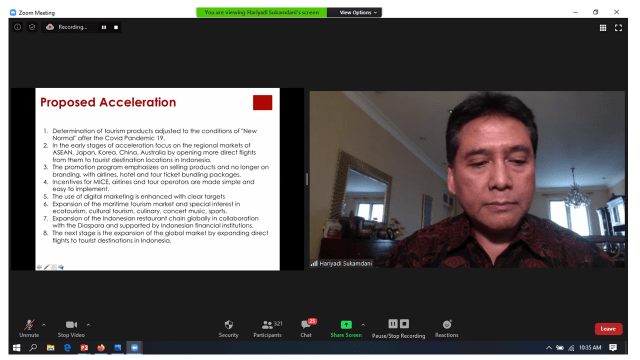Pause the cloud recording at top
Screen dimensions: 640x360
click(x=104, y=27)
